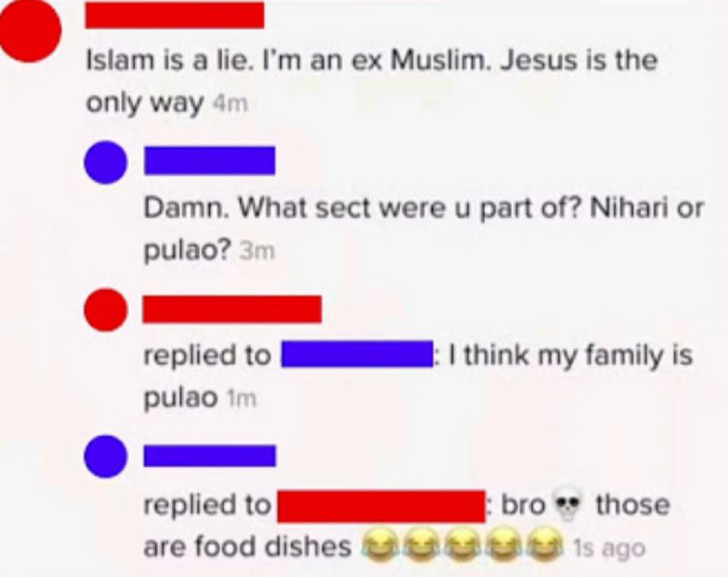Viewport: 728px width, 577px height.
Task: Click the '4m' timestamp on first comment
Action: click(230, 105)
